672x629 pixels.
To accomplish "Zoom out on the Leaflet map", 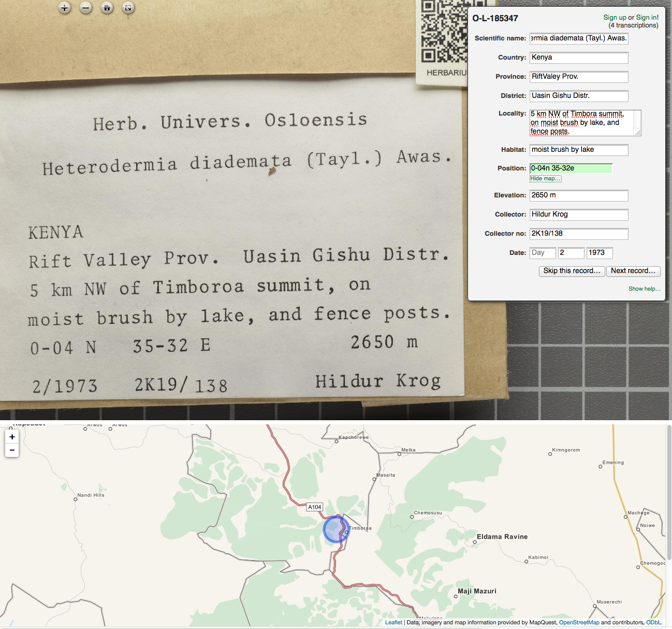I will pos(12,450).
